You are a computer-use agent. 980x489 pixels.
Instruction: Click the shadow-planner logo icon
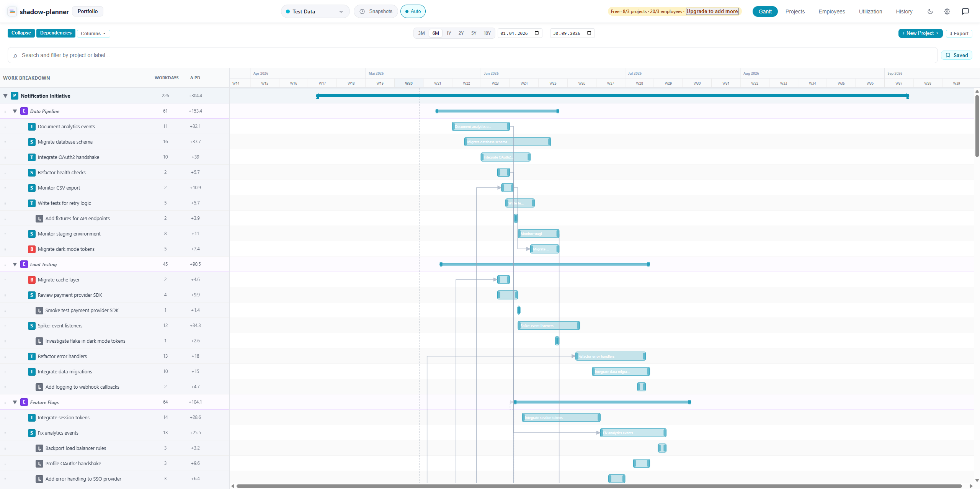point(12,11)
